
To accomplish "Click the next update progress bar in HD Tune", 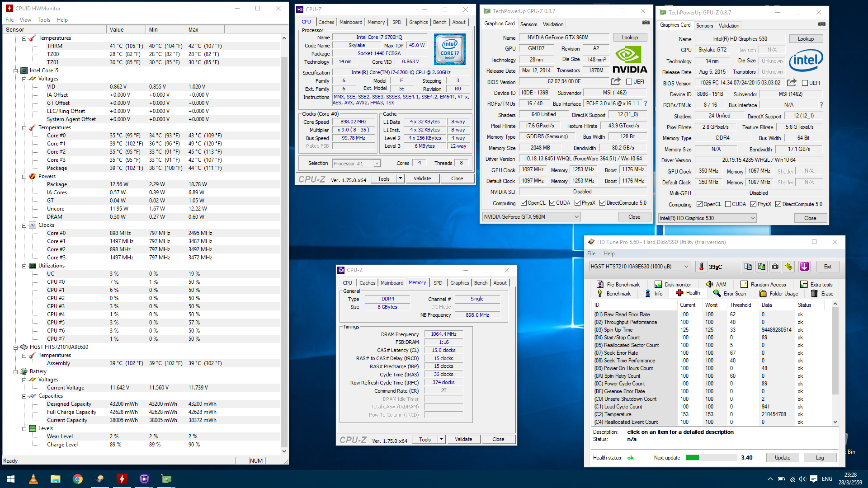I will point(711,458).
